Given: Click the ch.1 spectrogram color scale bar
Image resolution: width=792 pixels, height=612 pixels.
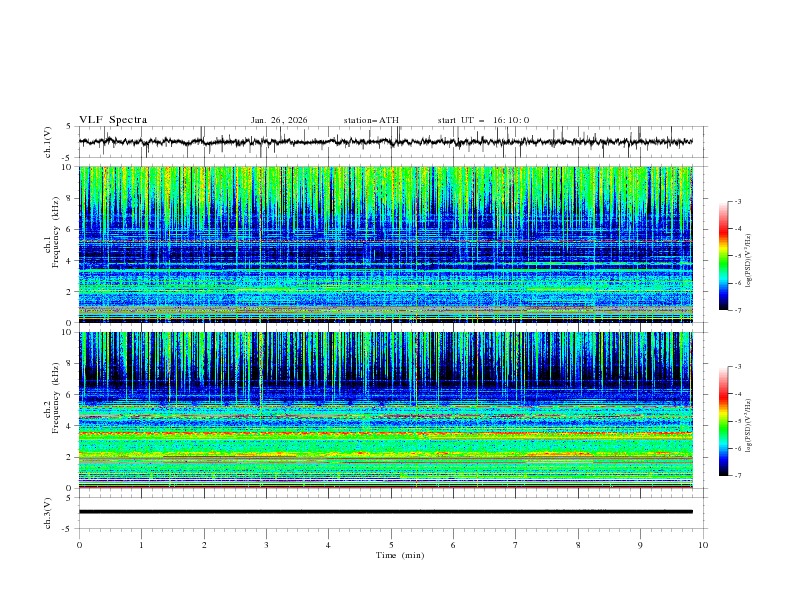Looking at the screenshot, I should pos(723,256).
